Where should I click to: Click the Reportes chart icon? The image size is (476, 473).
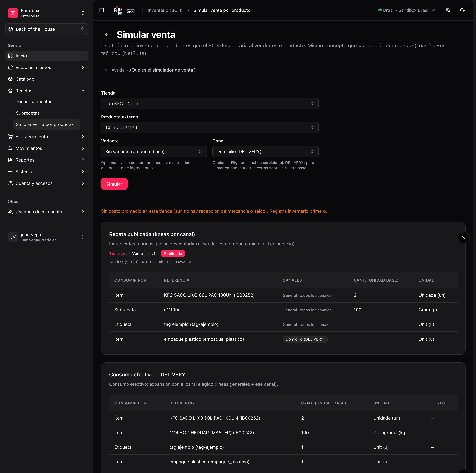pos(10,160)
